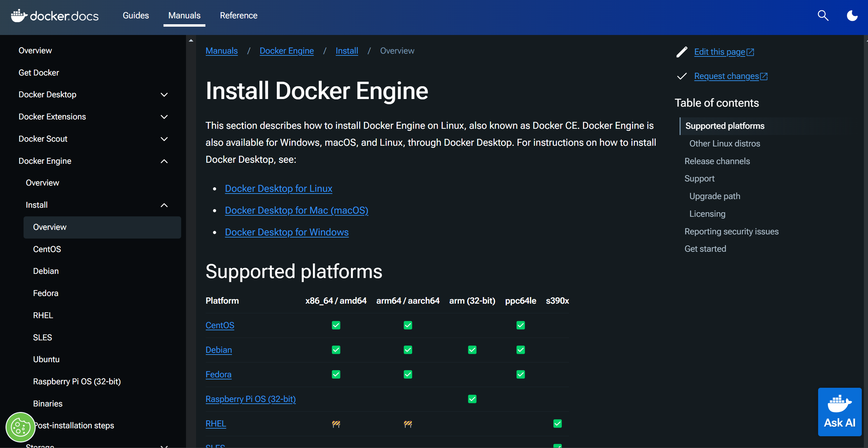Open Docker Desktop for Mac (macOS) link

coord(296,210)
